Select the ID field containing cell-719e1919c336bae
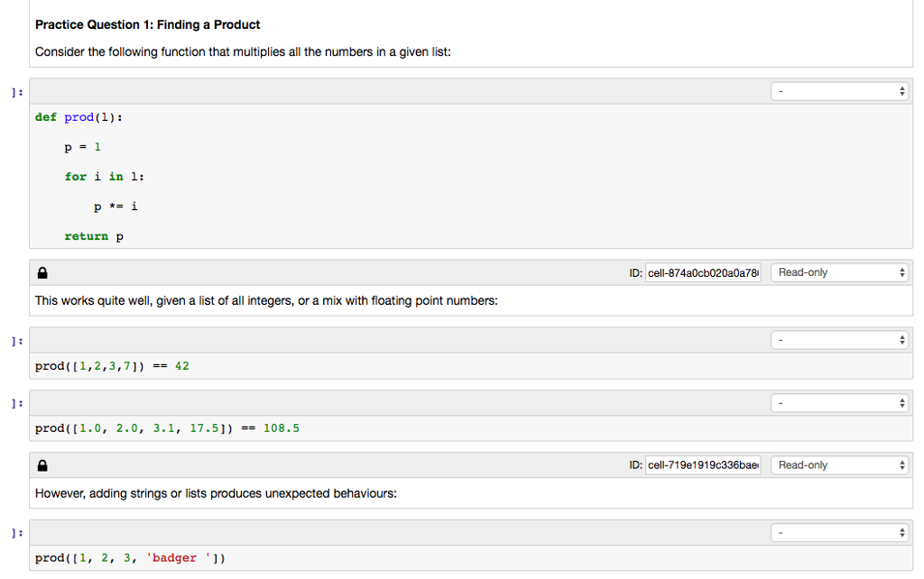This screenshot has width=924, height=579. (702, 464)
